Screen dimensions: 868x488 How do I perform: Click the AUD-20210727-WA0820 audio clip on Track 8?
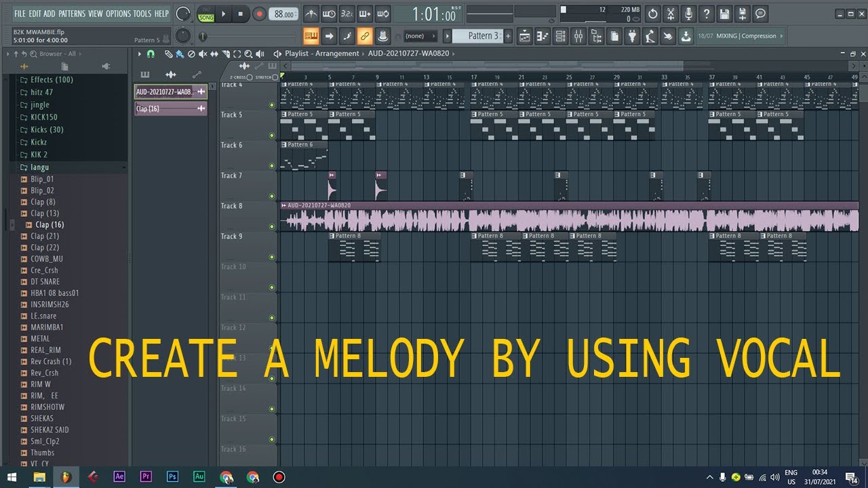[570, 216]
